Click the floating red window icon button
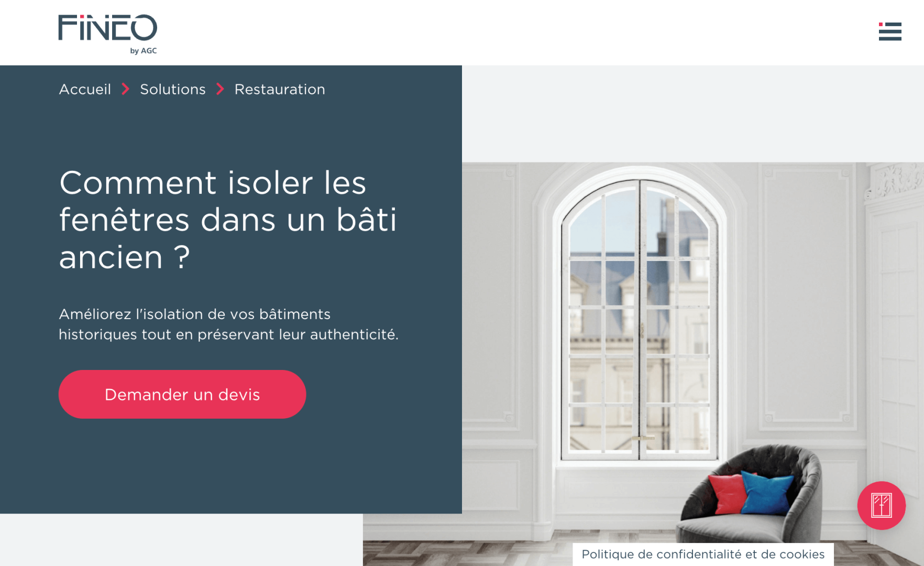 pos(881,505)
